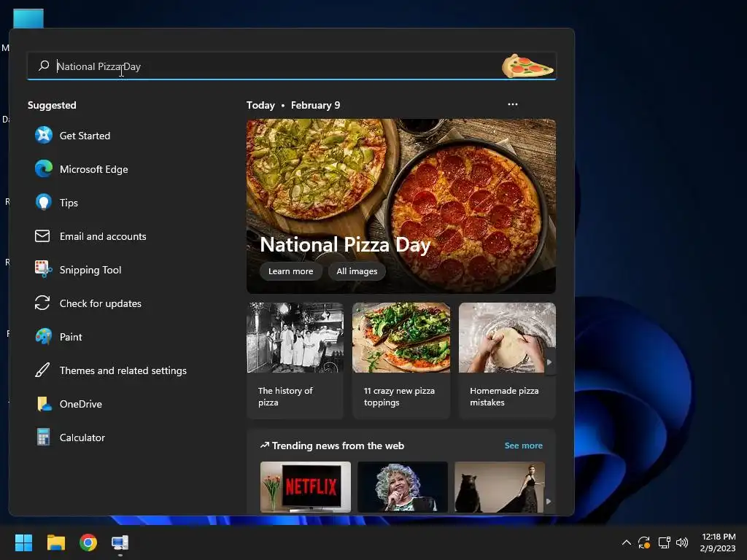This screenshot has width=747, height=560.
Task: Open Windows Start button on taskbar
Action: (x=23, y=542)
